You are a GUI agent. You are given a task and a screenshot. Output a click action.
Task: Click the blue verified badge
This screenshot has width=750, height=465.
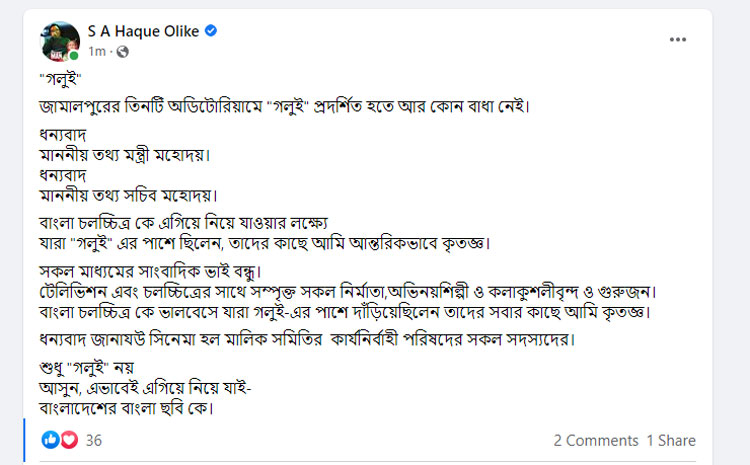coord(211,31)
